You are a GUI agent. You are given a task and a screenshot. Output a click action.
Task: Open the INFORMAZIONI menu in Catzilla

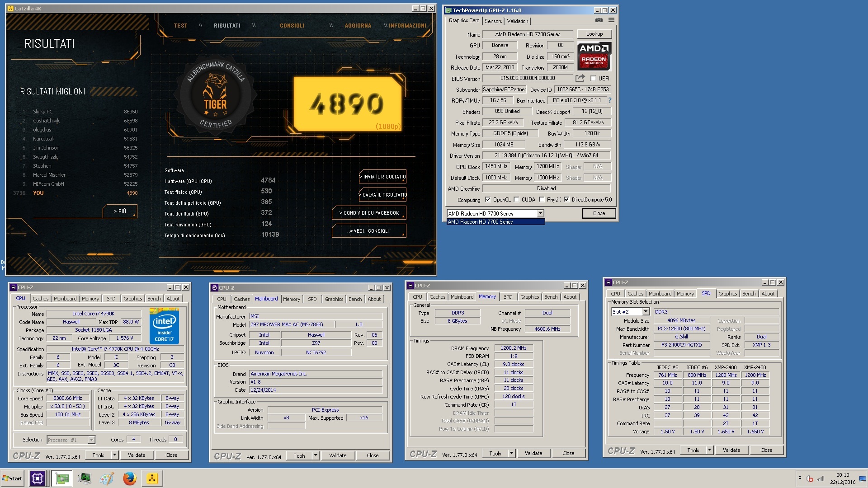(x=407, y=26)
